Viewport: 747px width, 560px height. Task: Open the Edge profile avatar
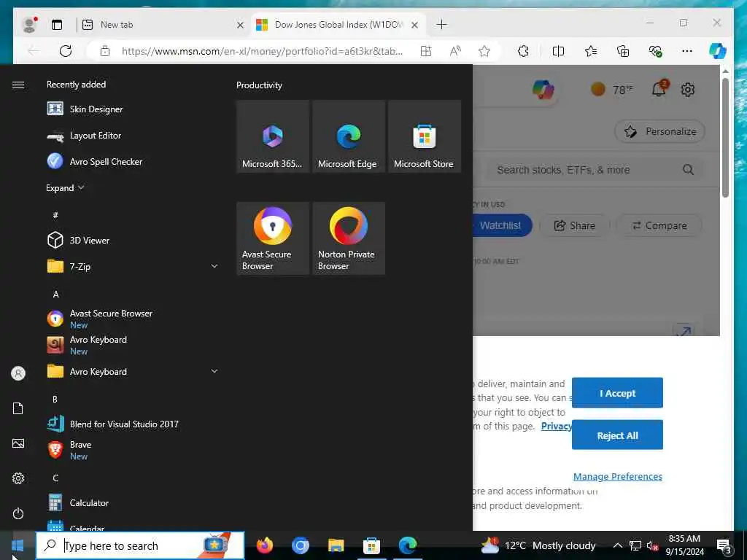30,25
